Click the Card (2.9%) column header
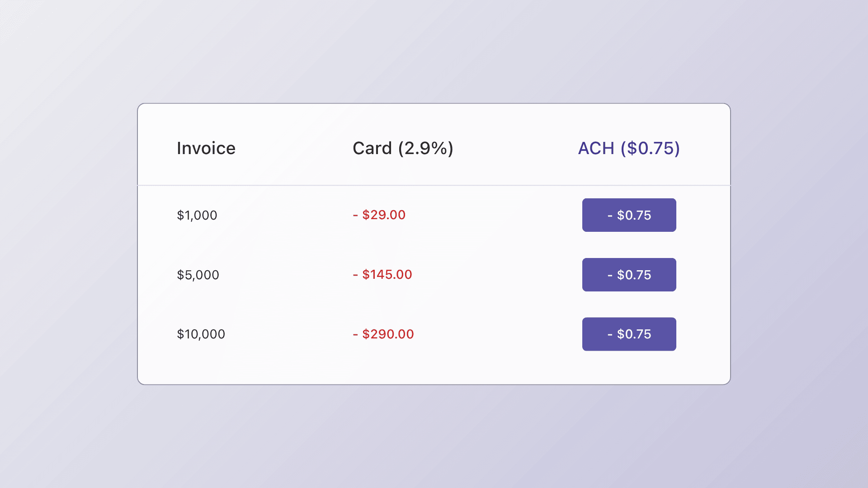This screenshot has height=488, width=868. point(403,148)
